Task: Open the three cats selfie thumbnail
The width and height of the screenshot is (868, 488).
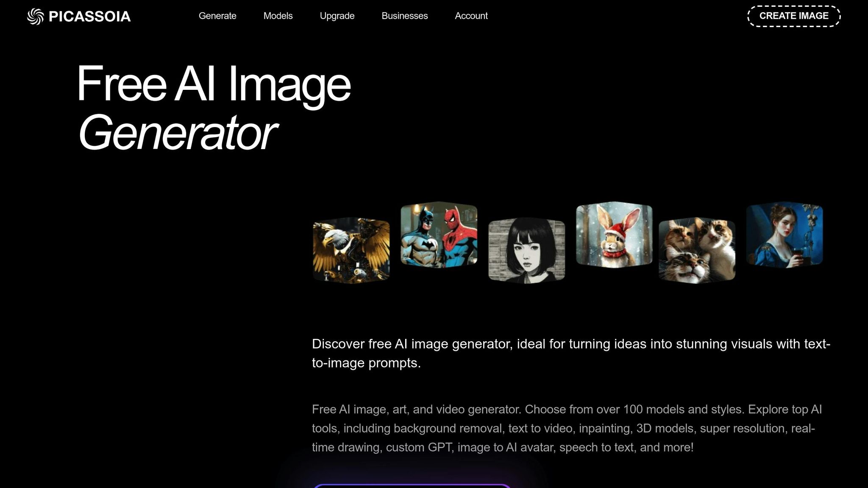Action: (697, 250)
